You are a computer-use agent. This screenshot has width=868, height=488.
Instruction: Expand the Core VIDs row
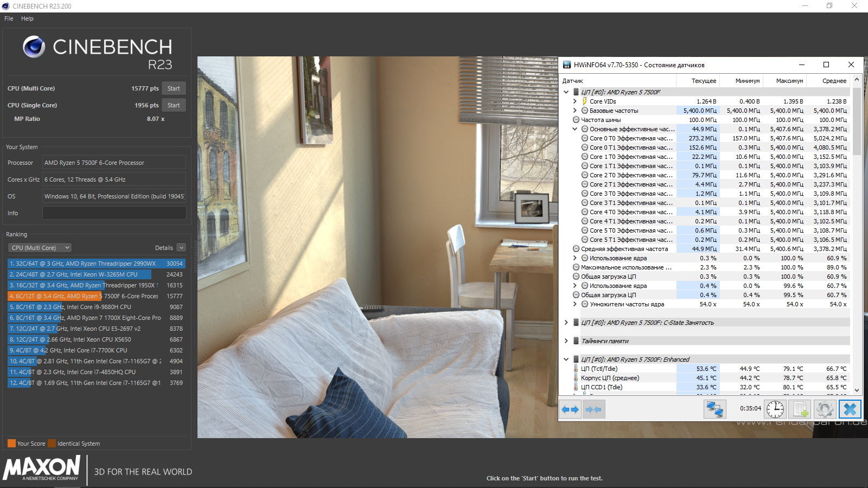click(x=575, y=101)
